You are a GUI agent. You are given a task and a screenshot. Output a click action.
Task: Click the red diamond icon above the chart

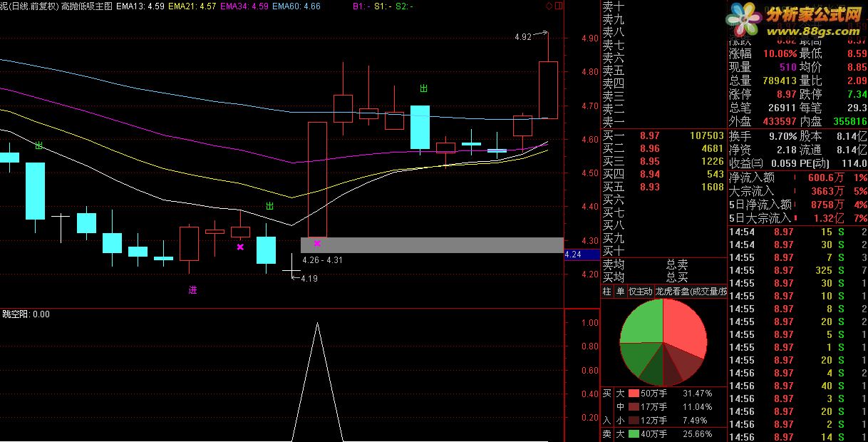pos(549,6)
